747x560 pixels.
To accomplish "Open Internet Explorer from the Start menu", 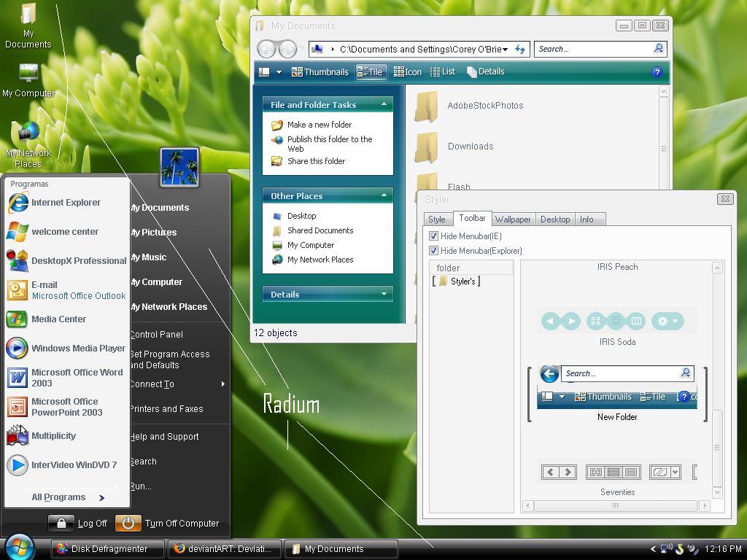I will [66, 203].
